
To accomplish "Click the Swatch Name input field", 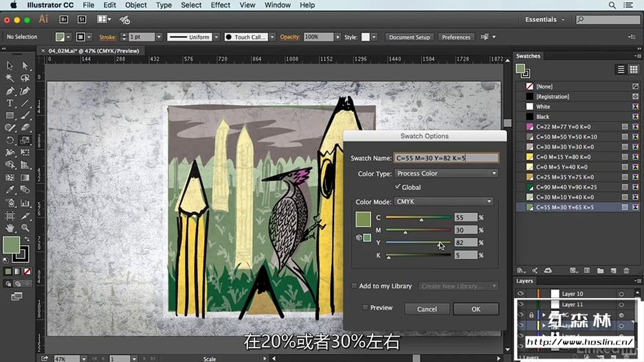I will click(x=446, y=158).
